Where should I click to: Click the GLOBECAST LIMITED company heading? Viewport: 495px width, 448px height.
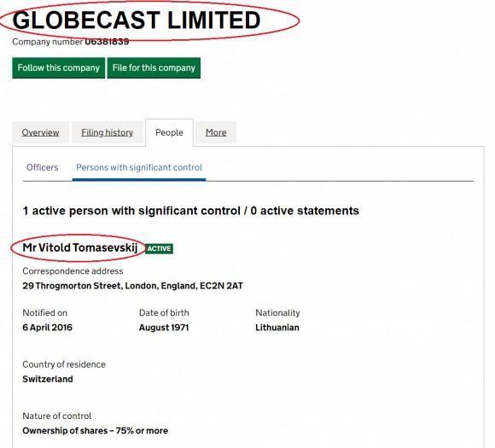(x=137, y=20)
